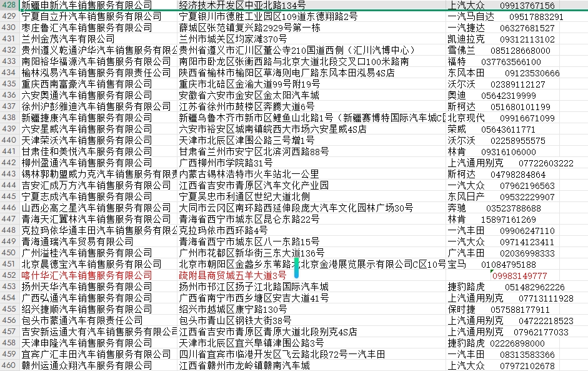
Task: Click cell 广西弘通汽车销售服务有限公司
Action: click(x=87, y=298)
